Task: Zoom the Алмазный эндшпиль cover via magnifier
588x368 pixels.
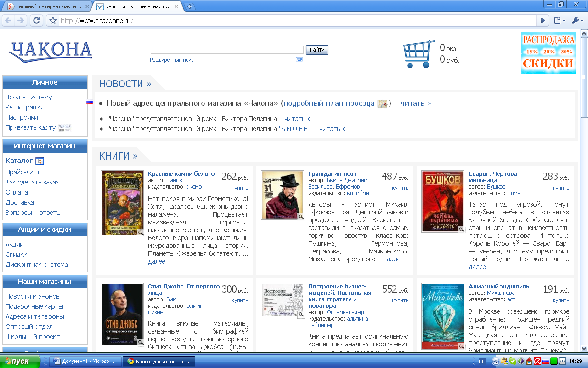Action: (x=461, y=346)
